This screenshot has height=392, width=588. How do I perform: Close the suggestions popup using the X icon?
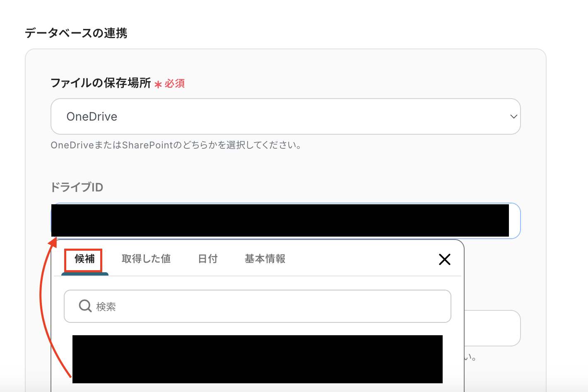pos(444,259)
